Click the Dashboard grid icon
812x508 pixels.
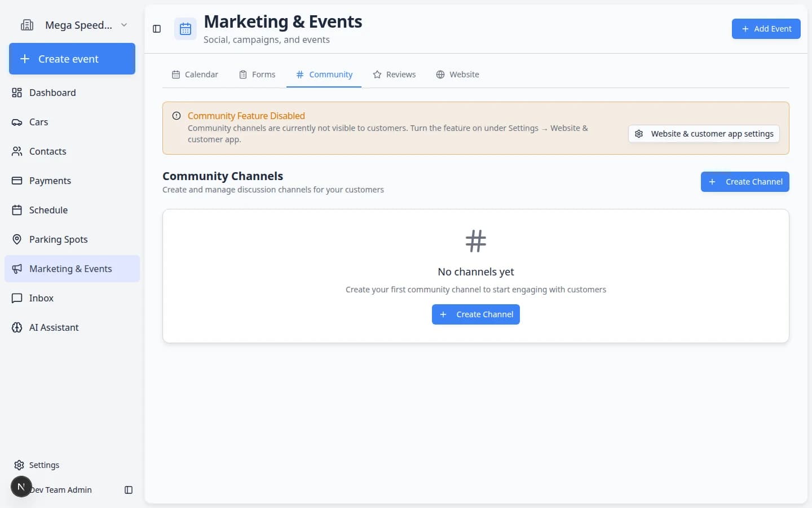pyautogui.click(x=17, y=93)
